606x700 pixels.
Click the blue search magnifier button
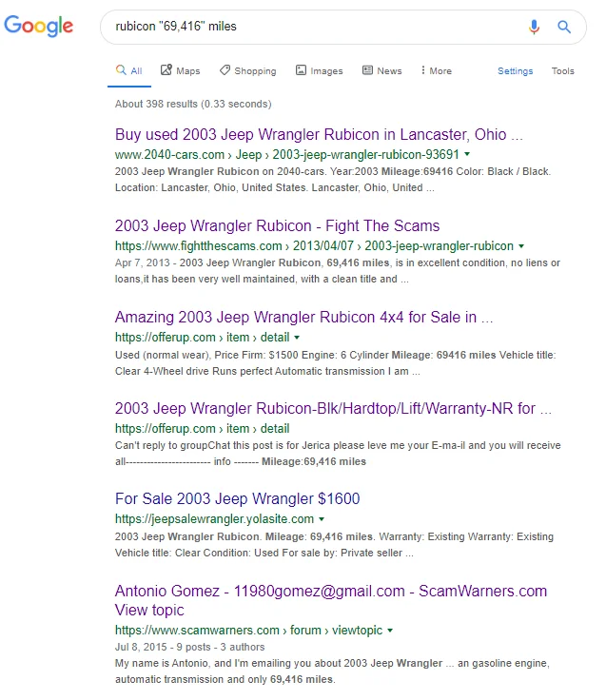pyautogui.click(x=564, y=27)
